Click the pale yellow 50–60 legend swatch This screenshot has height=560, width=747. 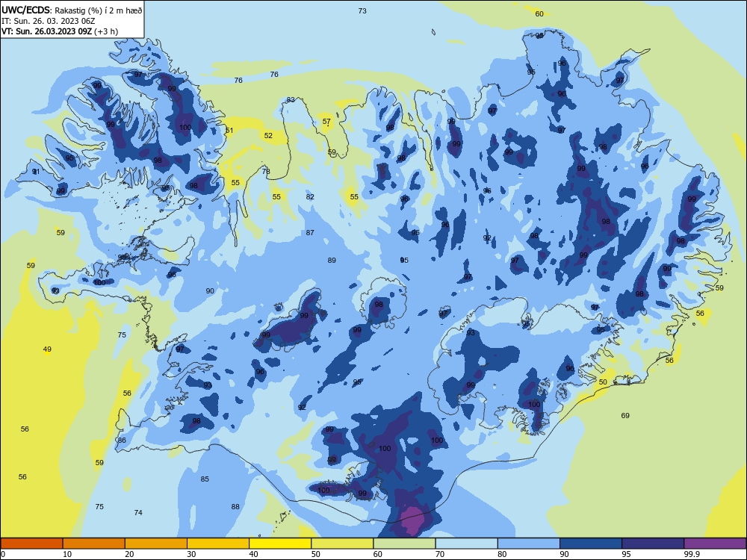pos(342,544)
